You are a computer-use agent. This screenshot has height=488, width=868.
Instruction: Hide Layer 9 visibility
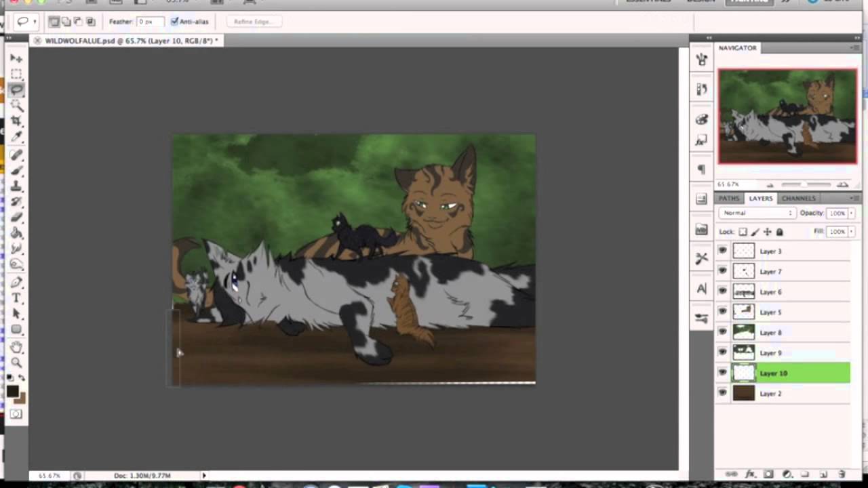click(722, 352)
